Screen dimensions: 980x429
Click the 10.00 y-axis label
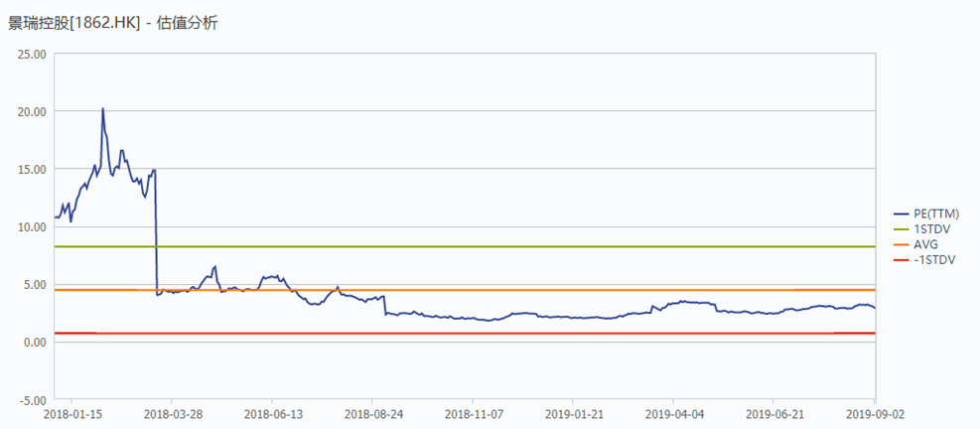pos(34,227)
